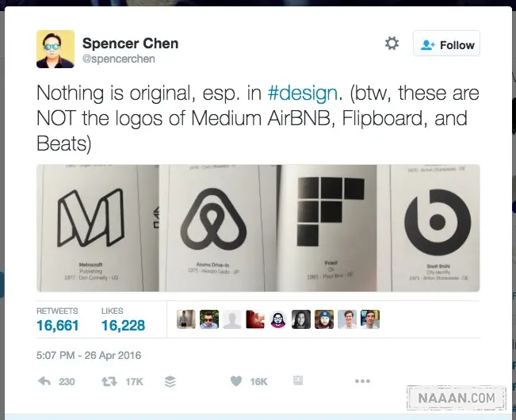Image resolution: width=516 pixels, height=420 pixels.
Task: Click the Follow button
Action: point(446,44)
